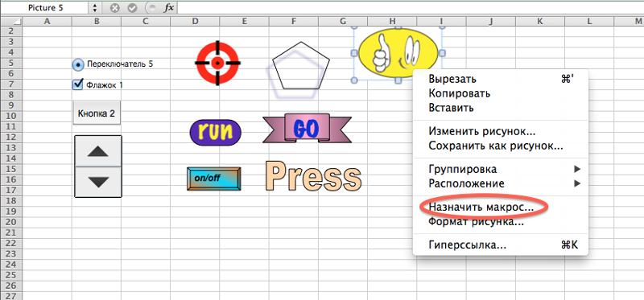Image resolution: width=644 pixels, height=300 pixels.
Task: Select Изменить рисунок... menu item
Action: 500,131
